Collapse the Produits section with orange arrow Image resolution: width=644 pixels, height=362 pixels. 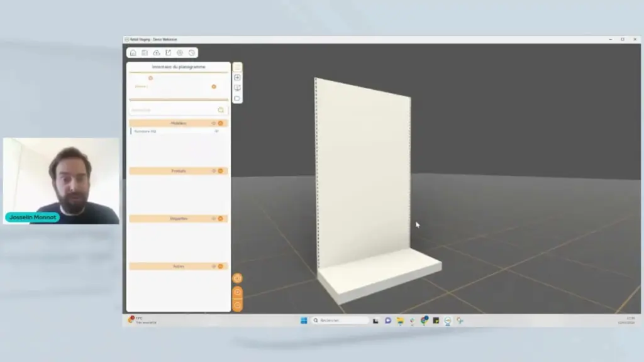(221, 171)
